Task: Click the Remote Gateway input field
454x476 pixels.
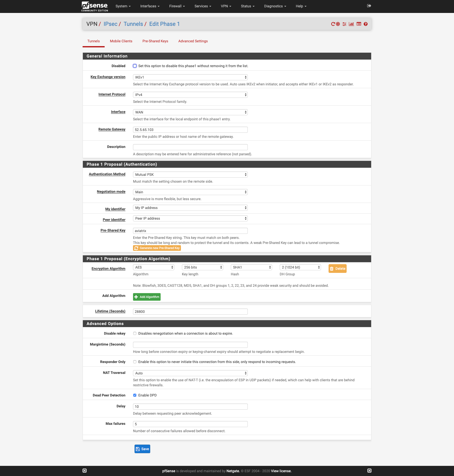Action: coord(190,130)
